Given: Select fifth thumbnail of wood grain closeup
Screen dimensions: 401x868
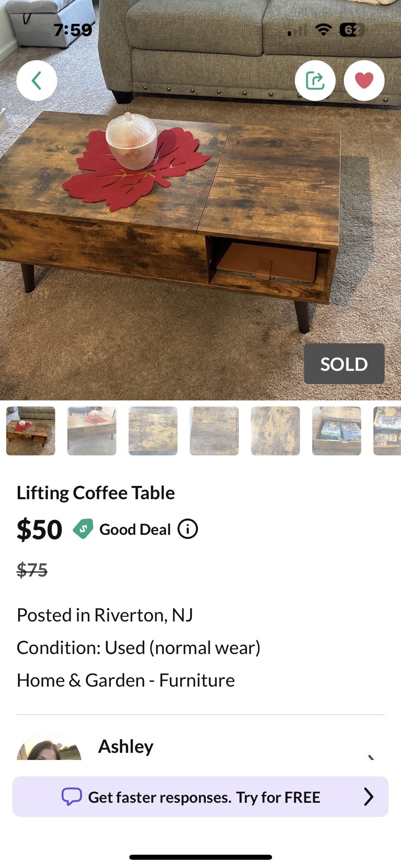Looking at the screenshot, I should (x=275, y=431).
